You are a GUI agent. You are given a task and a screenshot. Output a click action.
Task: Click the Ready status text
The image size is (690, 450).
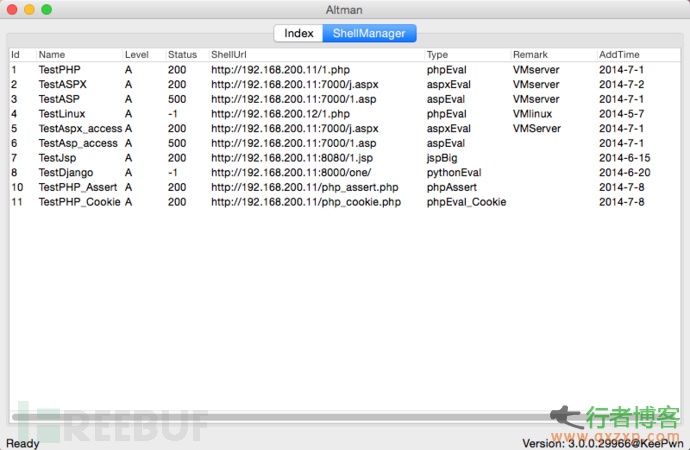click(22, 443)
